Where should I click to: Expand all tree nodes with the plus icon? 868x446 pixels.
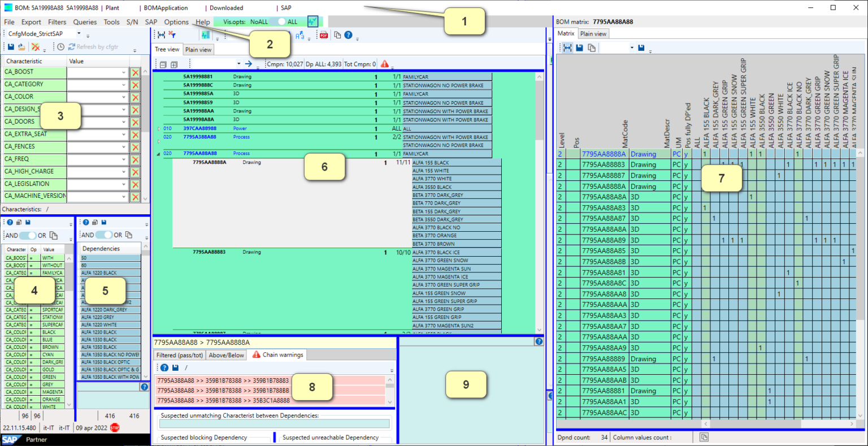point(174,64)
